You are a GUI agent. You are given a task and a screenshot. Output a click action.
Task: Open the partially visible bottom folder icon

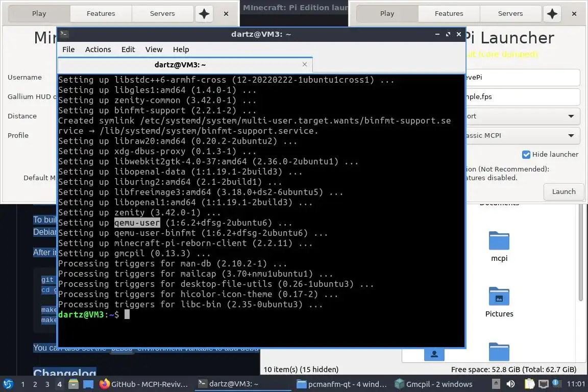[x=499, y=352]
